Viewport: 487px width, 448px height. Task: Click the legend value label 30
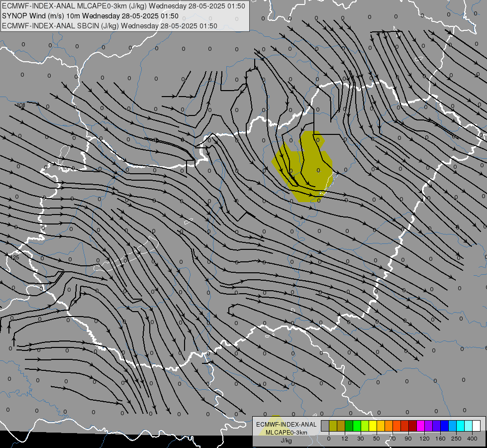(361, 439)
